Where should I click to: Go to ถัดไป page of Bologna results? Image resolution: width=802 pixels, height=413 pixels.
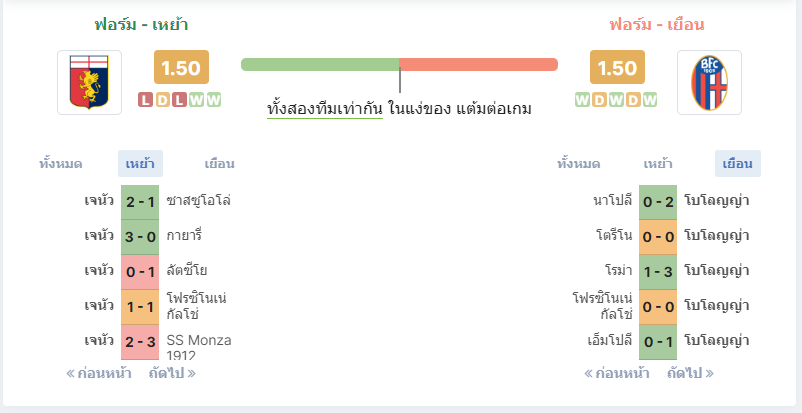click(690, 373)
